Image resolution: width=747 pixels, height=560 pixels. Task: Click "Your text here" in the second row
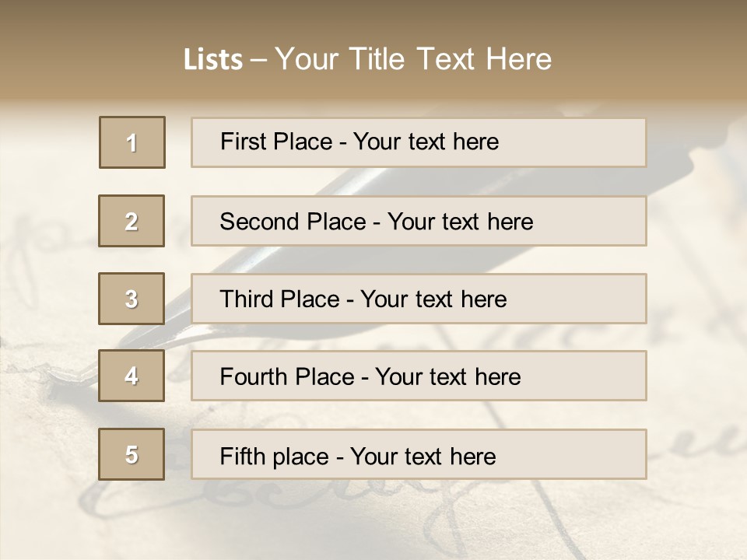[x=460, y=222]
